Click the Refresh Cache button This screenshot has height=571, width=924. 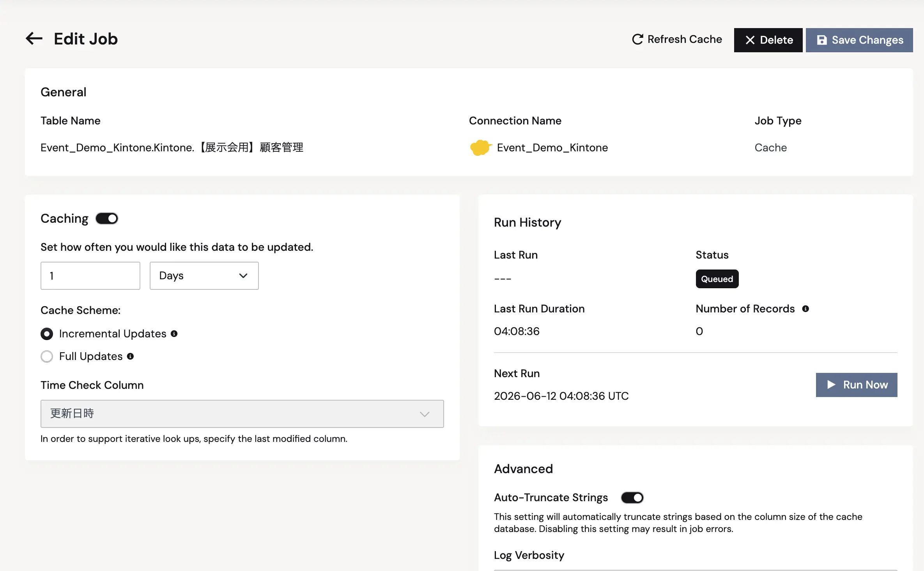[x=677, y=39]
